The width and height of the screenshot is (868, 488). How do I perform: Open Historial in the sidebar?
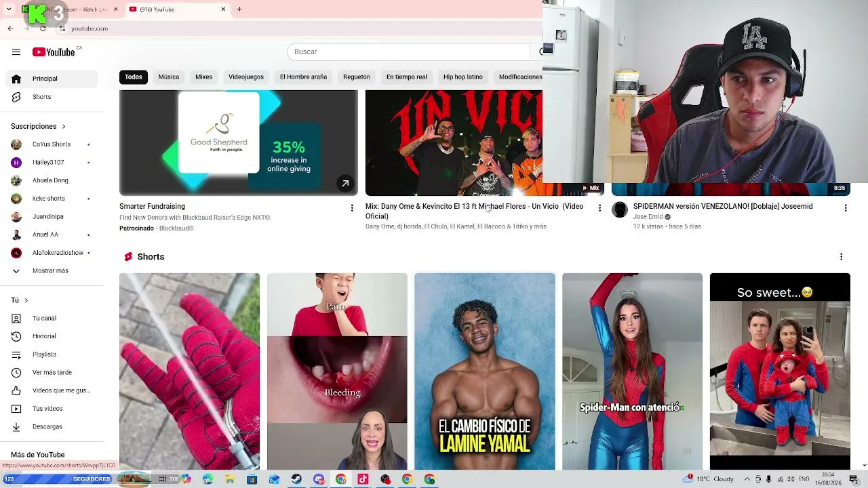[x=52, y=336]
